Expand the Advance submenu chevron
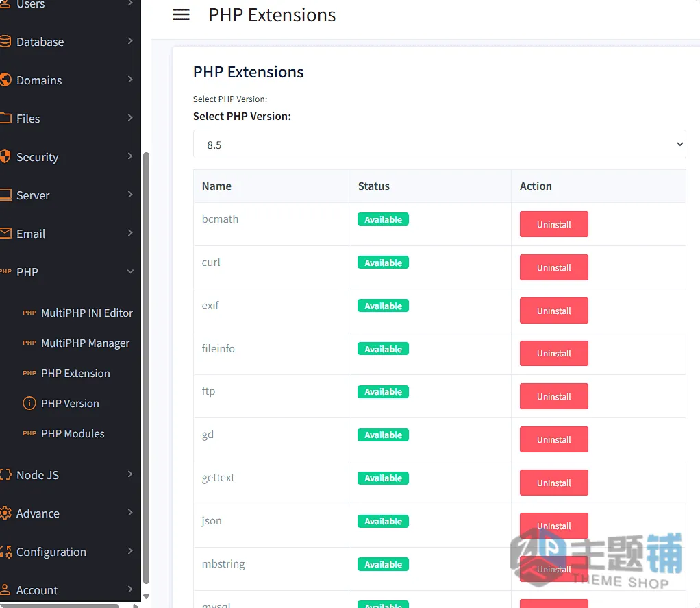The width and height of the screenshot is (700, 608). click(130, 513)
